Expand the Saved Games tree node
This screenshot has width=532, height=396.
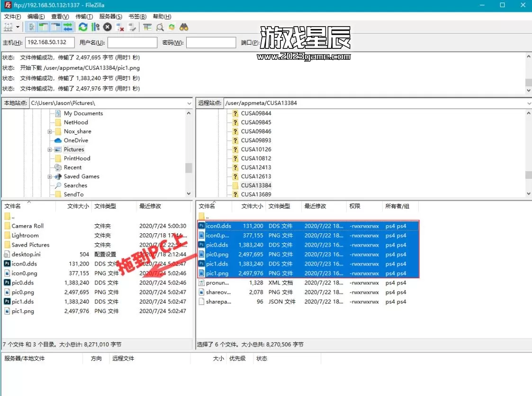50,176
